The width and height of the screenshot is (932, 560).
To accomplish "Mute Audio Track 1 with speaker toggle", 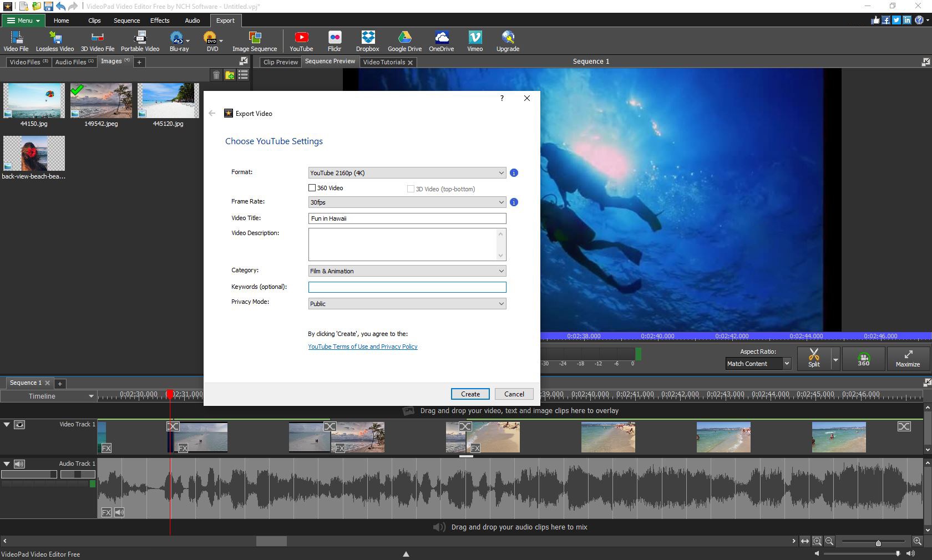I will [x=20, y=464].
